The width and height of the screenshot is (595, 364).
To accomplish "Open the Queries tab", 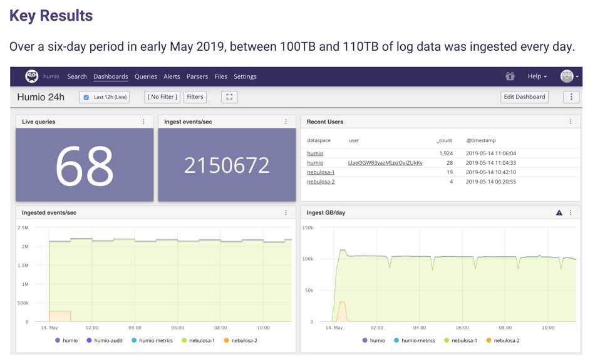I will click(x=146, y=76).
